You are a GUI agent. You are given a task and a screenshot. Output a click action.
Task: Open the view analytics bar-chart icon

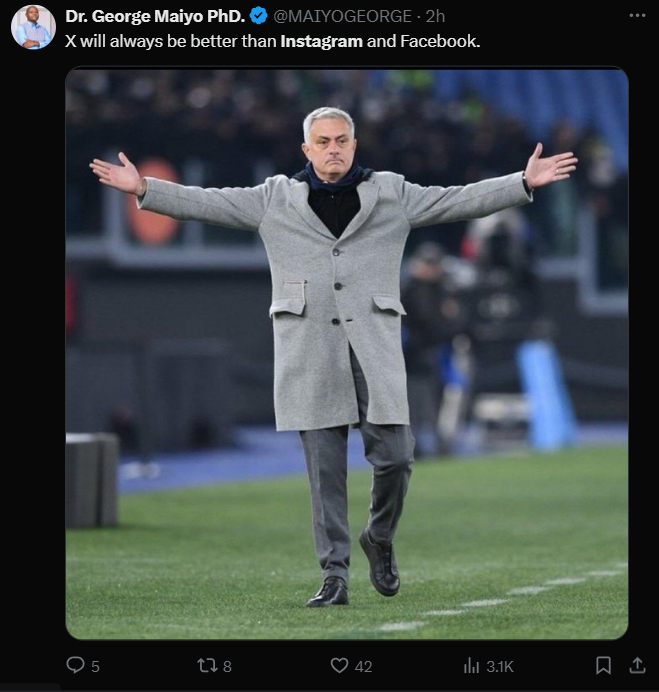pos(472,665)
